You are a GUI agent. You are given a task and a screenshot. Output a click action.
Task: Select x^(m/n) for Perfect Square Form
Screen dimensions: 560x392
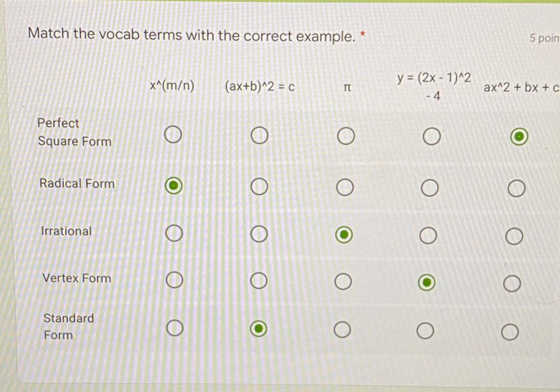pos(173,136)
